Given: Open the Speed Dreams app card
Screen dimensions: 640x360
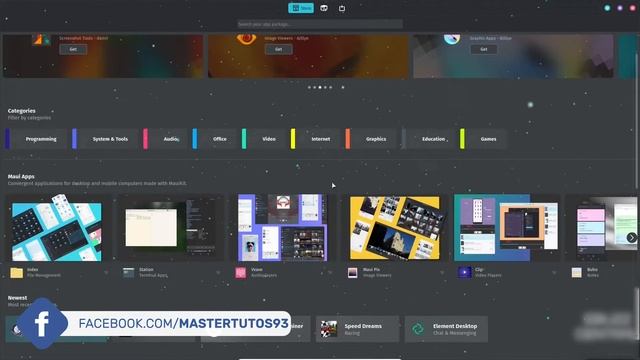Looking at the screenshot, I should 357,329.
